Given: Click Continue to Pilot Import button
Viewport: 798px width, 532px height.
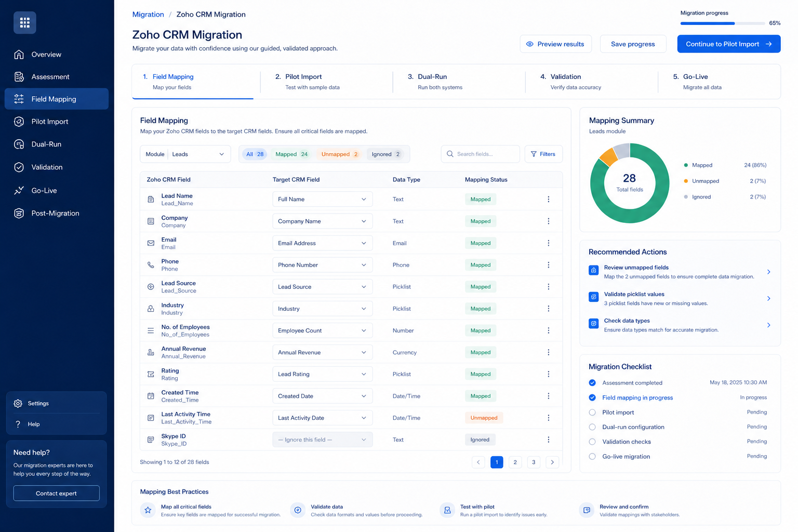Looking at the screenshot, I should (x=729, y=44).
